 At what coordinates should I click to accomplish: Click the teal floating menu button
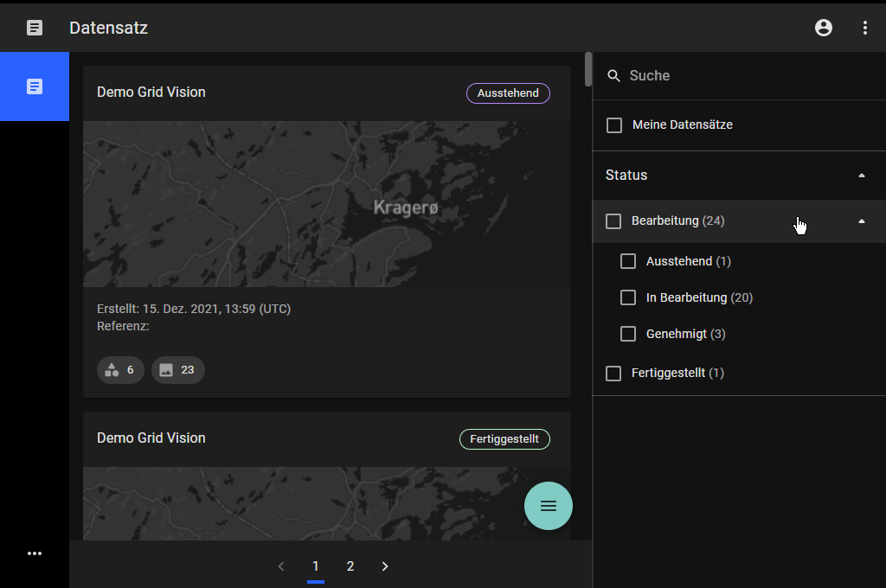548,506
